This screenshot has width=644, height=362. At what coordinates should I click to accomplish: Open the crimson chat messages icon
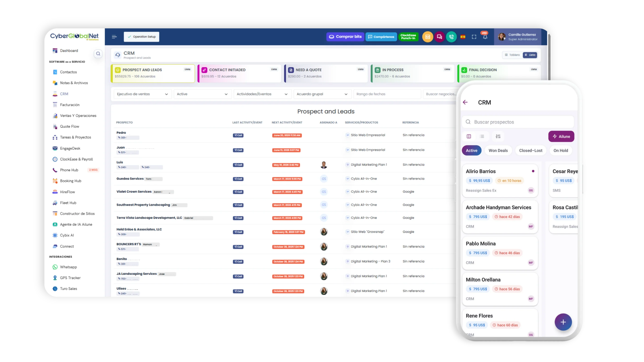click(439, 37)
